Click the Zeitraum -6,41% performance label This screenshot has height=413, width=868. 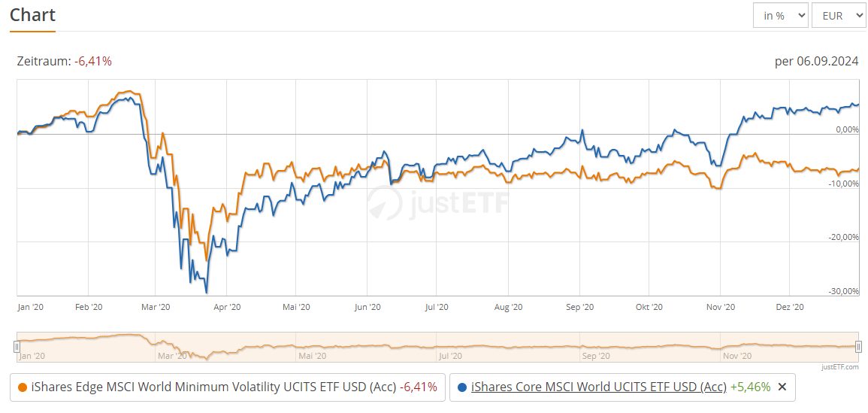point(65,62)
